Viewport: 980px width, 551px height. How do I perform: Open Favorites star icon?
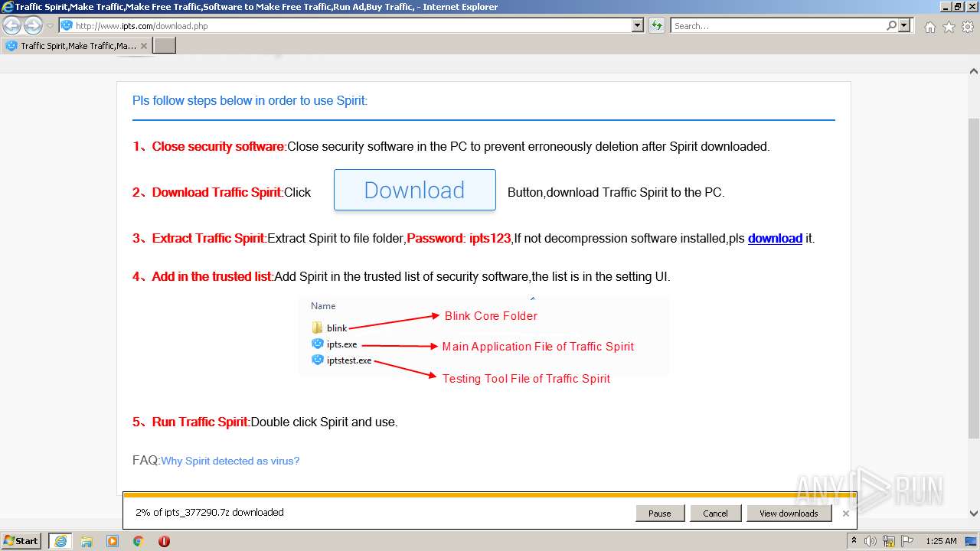(949, 27)
